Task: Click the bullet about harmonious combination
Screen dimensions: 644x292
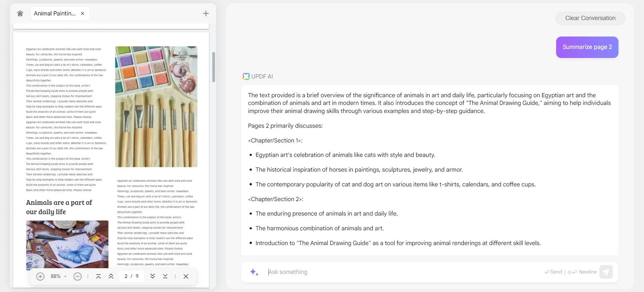Action: [319, 228]
